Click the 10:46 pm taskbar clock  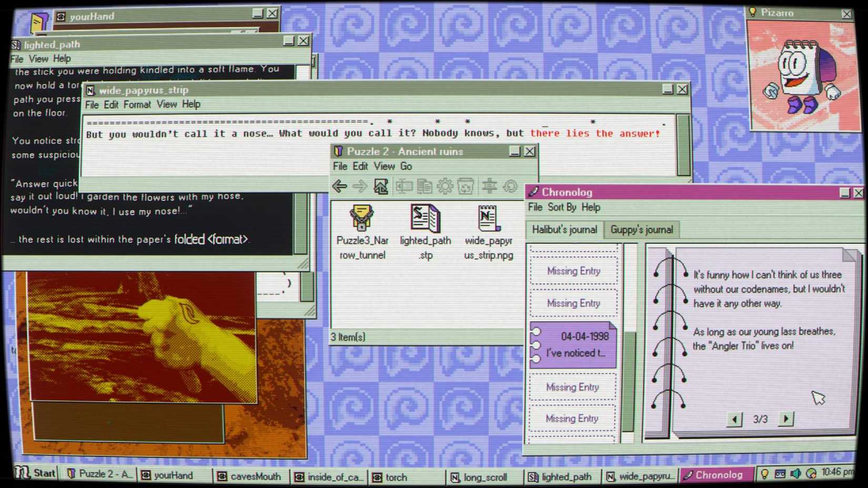837,472
